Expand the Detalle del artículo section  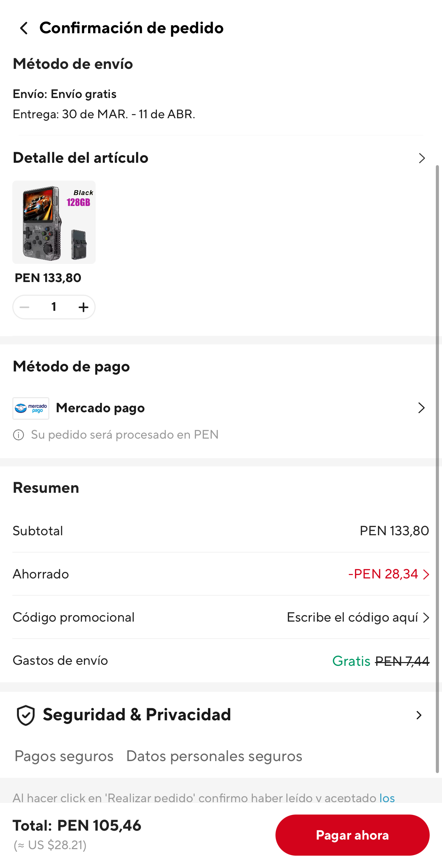click(421, 158)
